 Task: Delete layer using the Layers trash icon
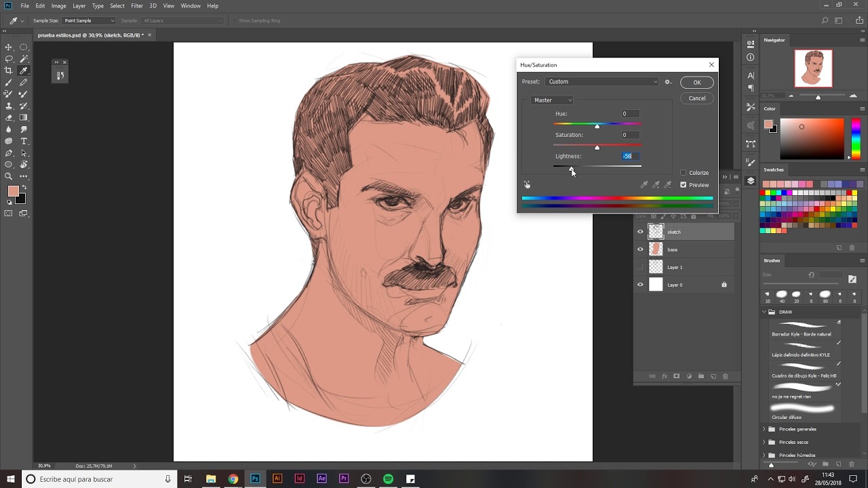pos(725,376)
